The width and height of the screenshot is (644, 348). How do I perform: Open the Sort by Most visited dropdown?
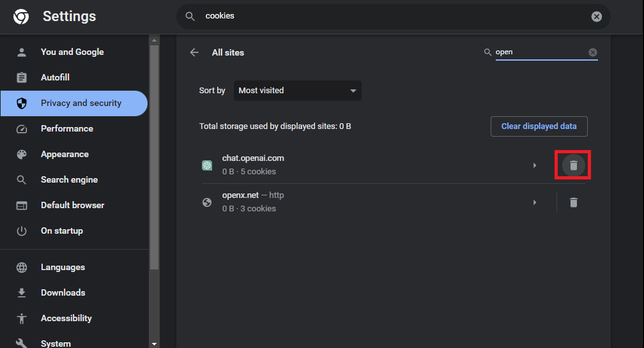(297, 90)
